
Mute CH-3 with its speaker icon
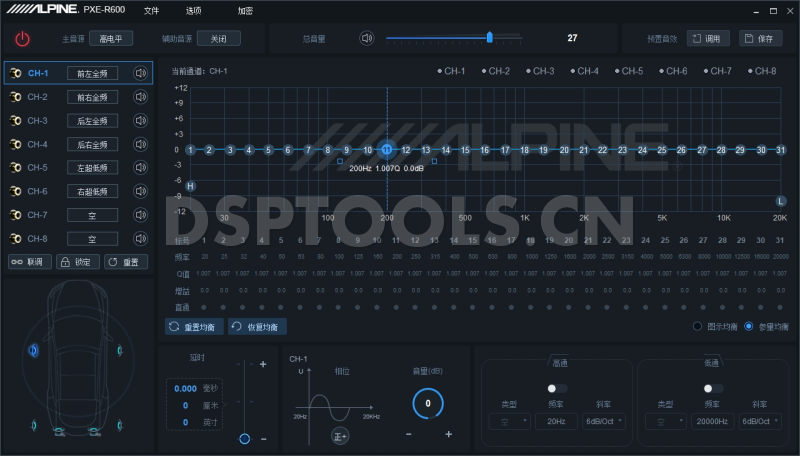point(140,120)
